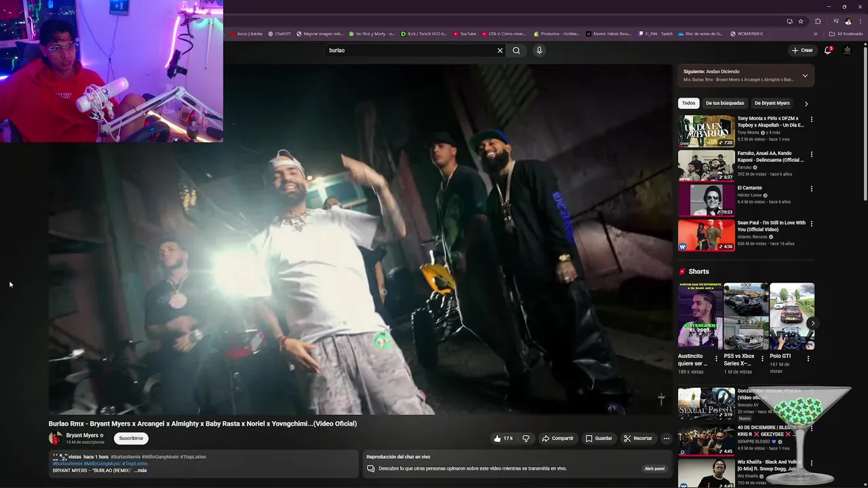Open YouTube bookmark in bookmarks bar

(465, 34)
